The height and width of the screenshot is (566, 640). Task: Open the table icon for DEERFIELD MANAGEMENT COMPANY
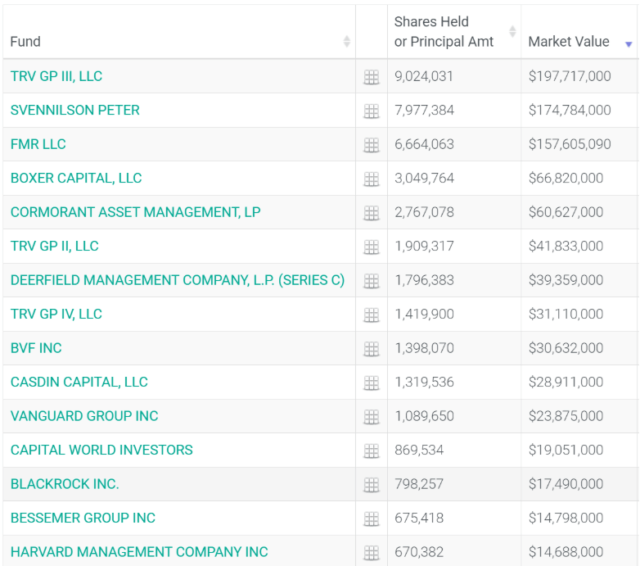[371, 281]
